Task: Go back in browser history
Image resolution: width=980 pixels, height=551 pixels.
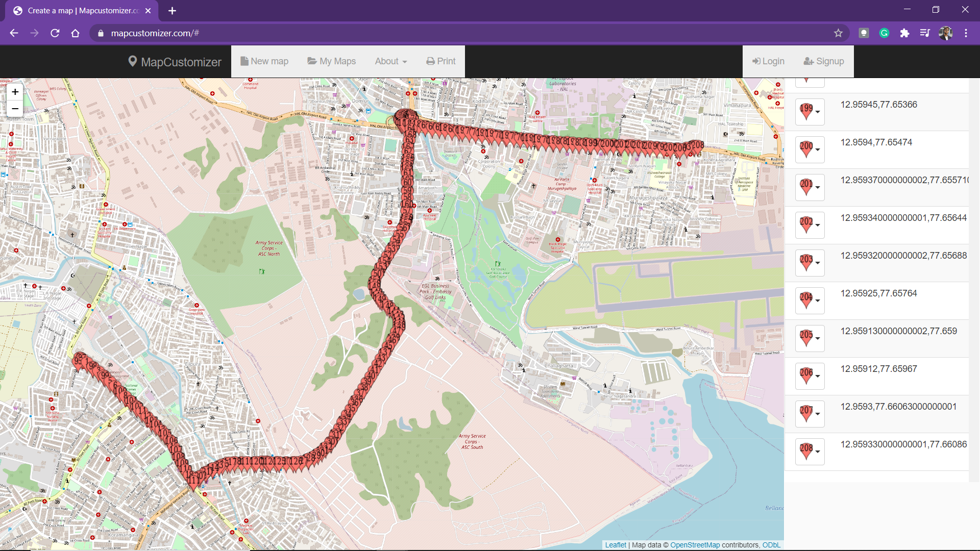Action: click(14, 33)
